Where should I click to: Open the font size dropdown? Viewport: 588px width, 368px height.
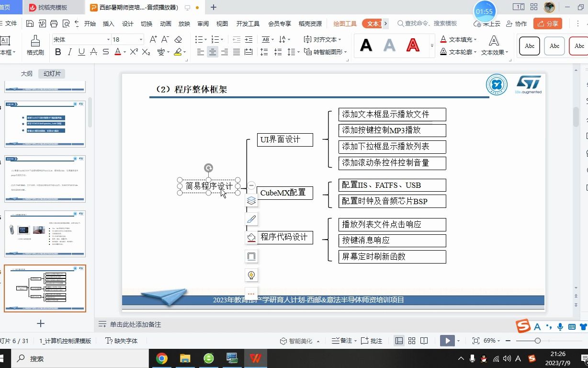(x=140, y=39)
